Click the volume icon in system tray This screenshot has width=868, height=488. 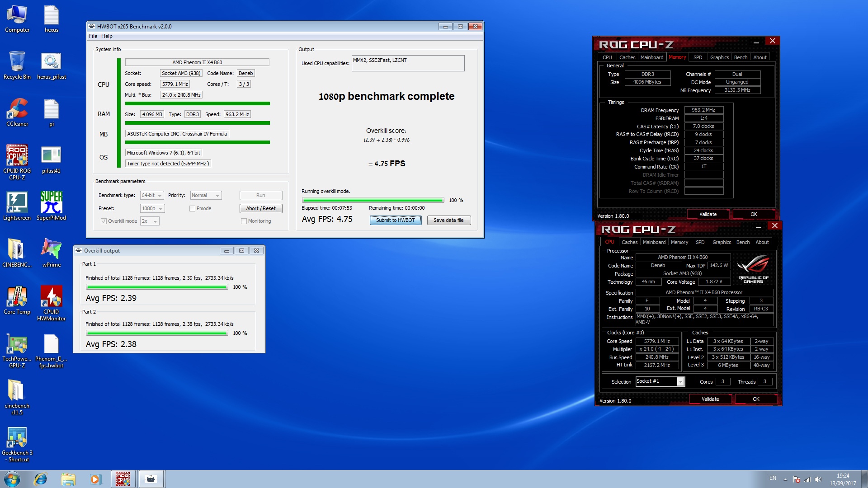pyautogui.click(x=818, y=479)
